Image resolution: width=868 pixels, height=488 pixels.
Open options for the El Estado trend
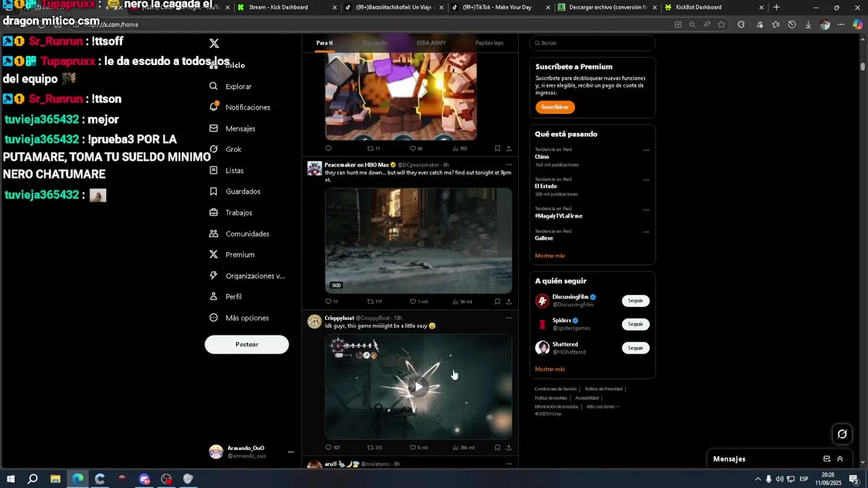646,180
